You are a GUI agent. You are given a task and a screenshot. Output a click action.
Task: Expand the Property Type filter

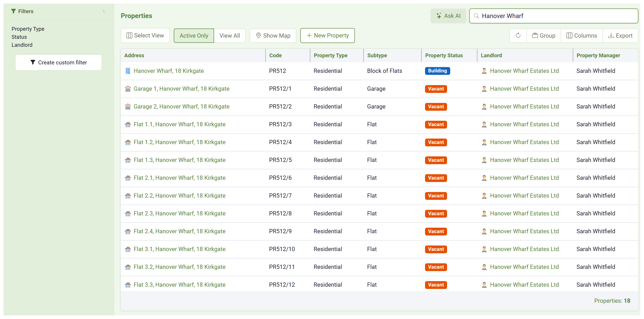[x=28, y=29]
